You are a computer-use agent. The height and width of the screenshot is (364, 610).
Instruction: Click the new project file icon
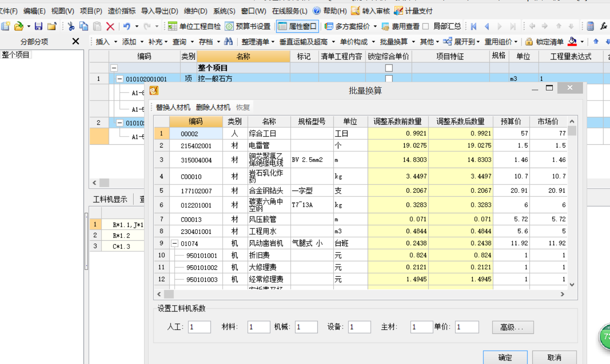click(x=5, y=26)
